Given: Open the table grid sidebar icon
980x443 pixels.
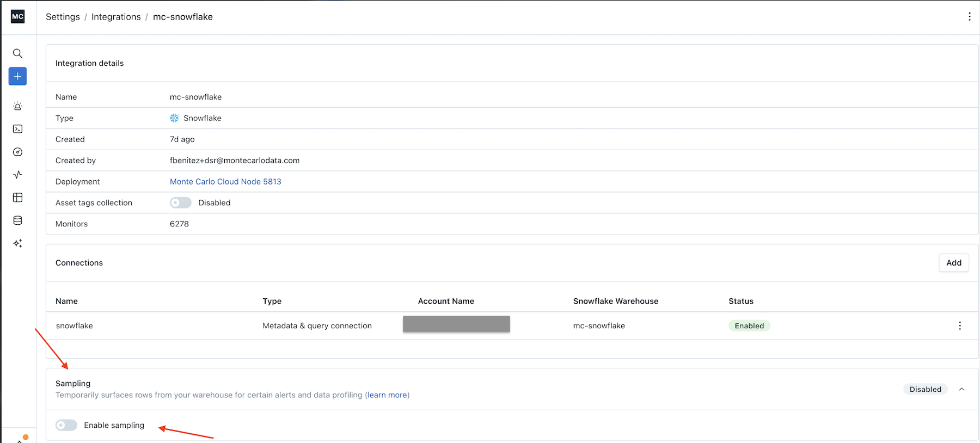Looking at the screenshot, I should 17,198.
